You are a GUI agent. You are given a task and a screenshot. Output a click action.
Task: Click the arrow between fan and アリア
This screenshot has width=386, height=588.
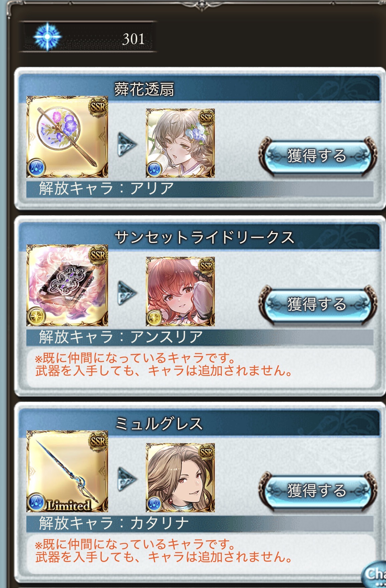[x=127, y=145]
